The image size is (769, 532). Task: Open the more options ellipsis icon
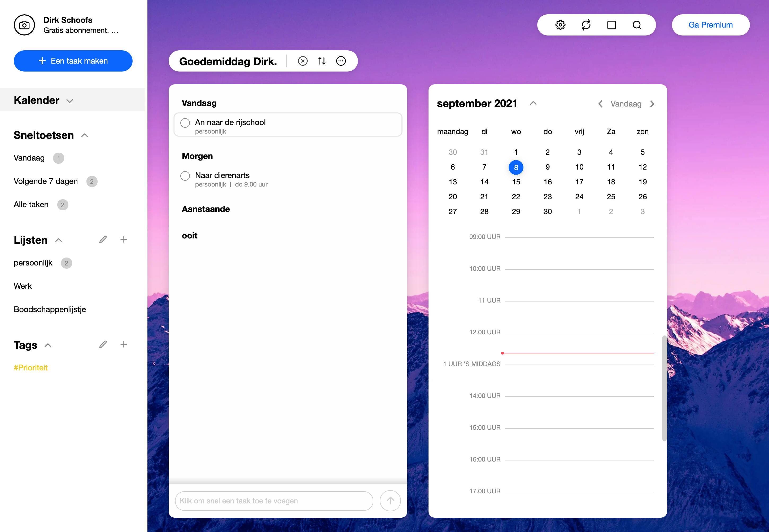[341, 61]
